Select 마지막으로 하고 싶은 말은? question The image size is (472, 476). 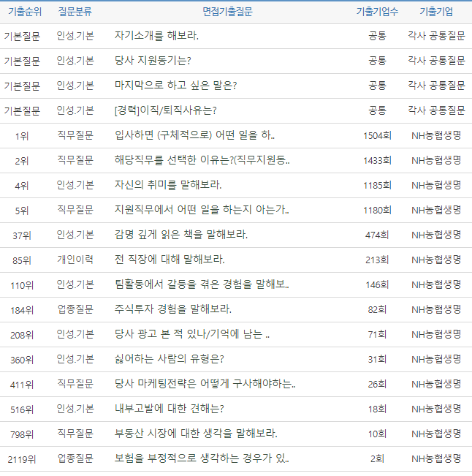(175, 86)
